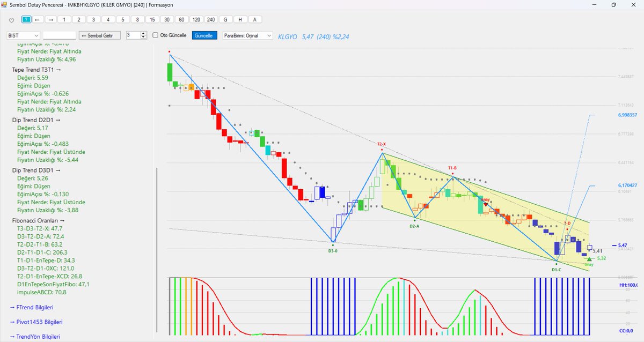
Task: Increase the numeric spinner value
Action: click(x=143, y=33)
